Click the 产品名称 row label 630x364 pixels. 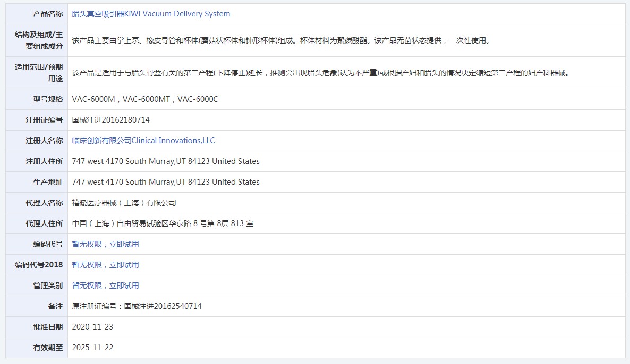pyautogui.click(x=48, y=14)
